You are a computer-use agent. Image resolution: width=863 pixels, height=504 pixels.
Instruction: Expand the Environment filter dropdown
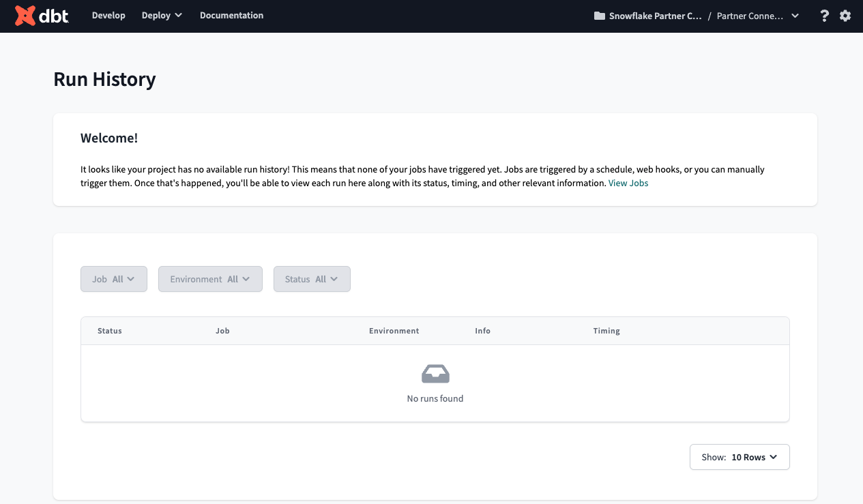coord(210,279)
